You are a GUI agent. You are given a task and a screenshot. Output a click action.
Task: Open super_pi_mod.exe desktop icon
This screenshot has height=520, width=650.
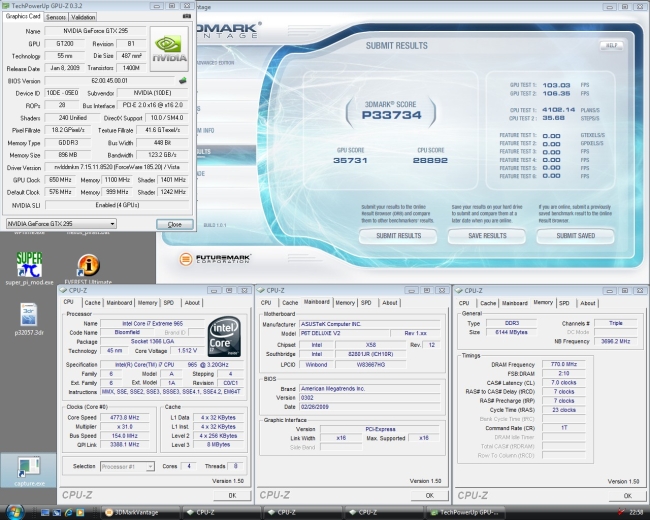(x=29, y=268)
